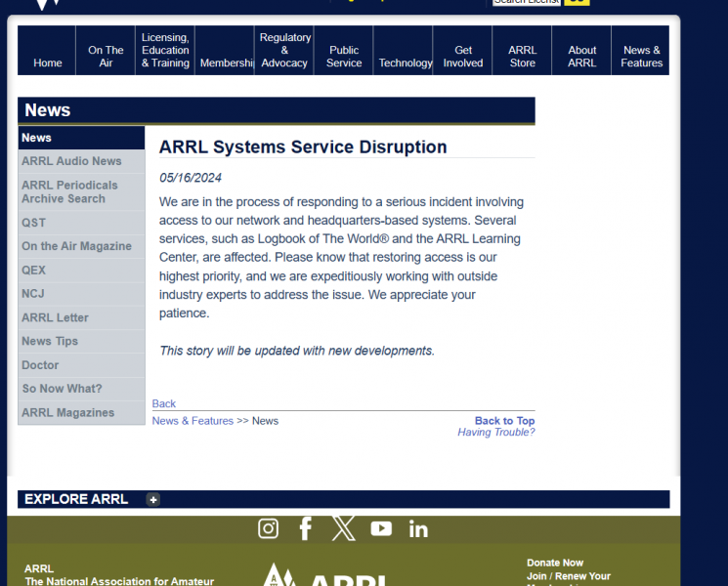Open the News & Features menu
728x586 pixels.
tap(641, 50)
